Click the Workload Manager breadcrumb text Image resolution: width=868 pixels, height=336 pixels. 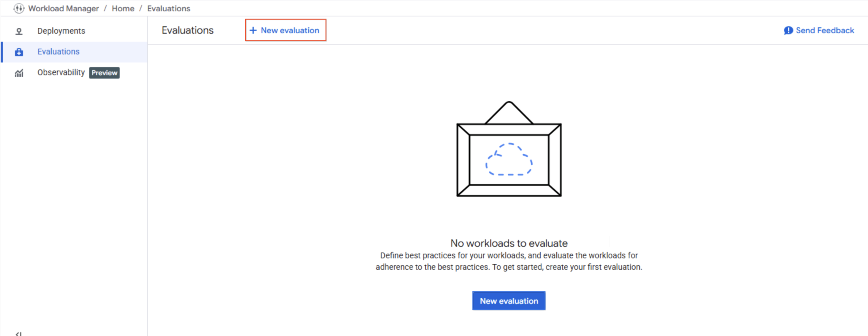pyautogui.click(x=63, y=8)
